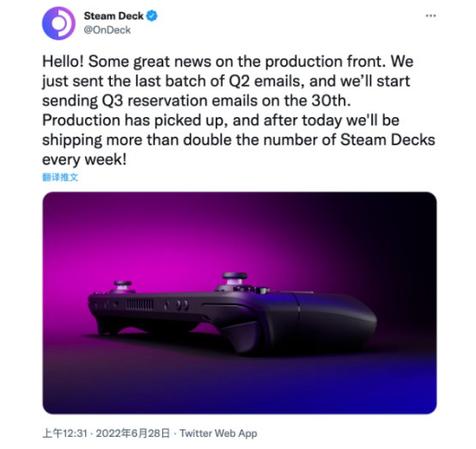Click the 'every week!' text

(84, 160)
